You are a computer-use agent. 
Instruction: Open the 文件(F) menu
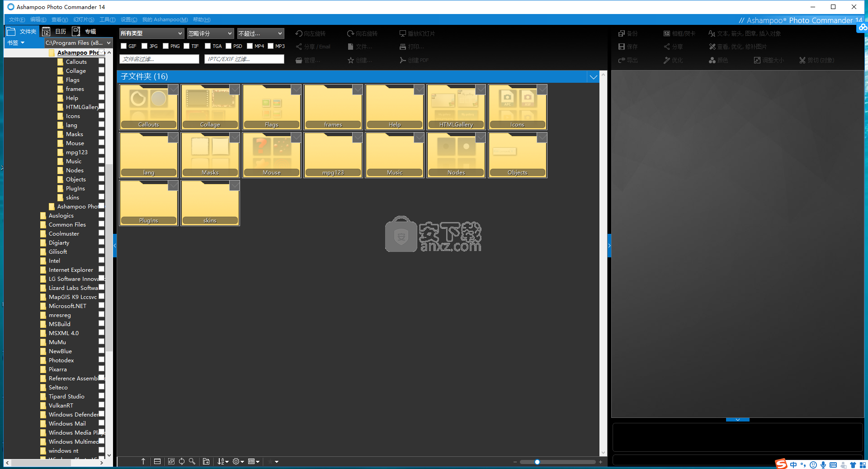point(17,19)
